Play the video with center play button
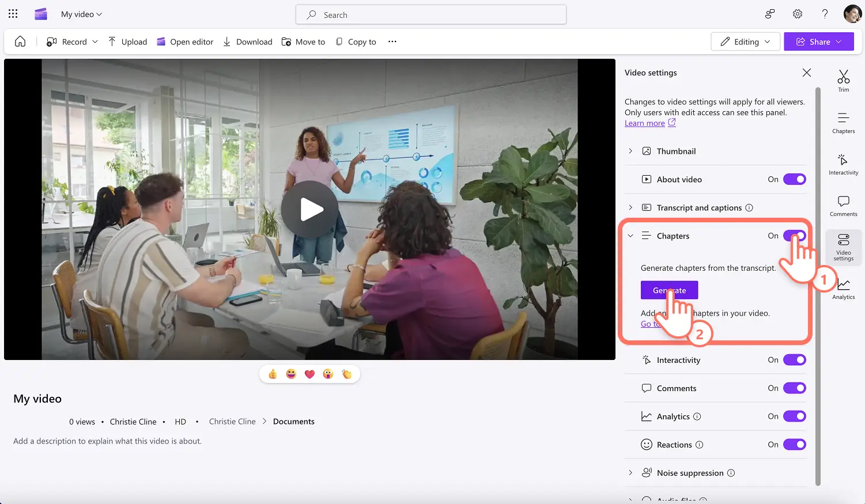 [310, 209]
